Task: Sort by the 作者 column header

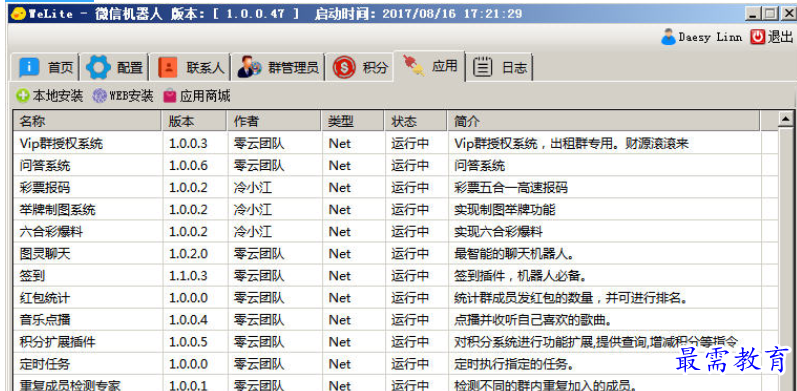Action: 274,122
